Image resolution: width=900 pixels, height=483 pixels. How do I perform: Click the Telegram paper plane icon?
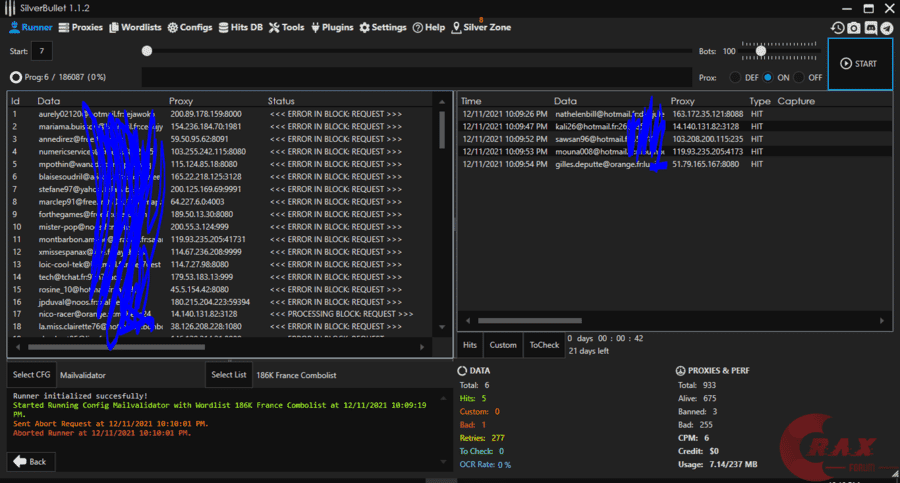[886, 29]
